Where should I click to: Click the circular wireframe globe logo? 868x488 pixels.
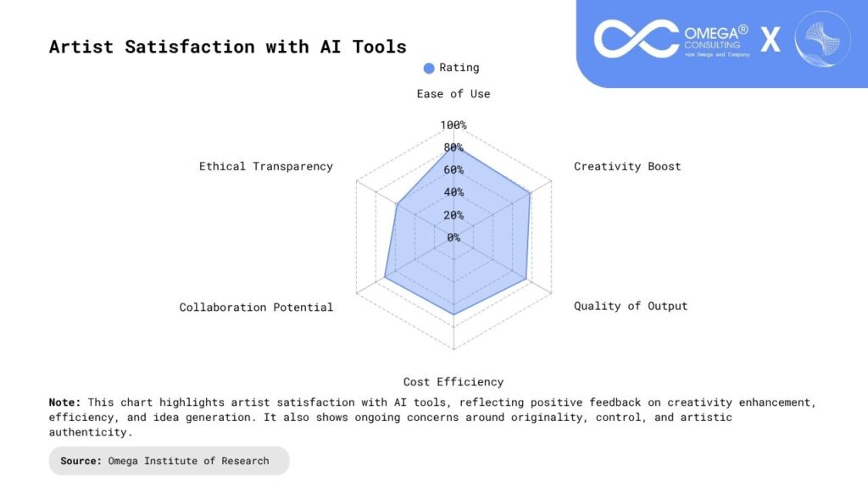pyautogui.click(x=822, y=39)
